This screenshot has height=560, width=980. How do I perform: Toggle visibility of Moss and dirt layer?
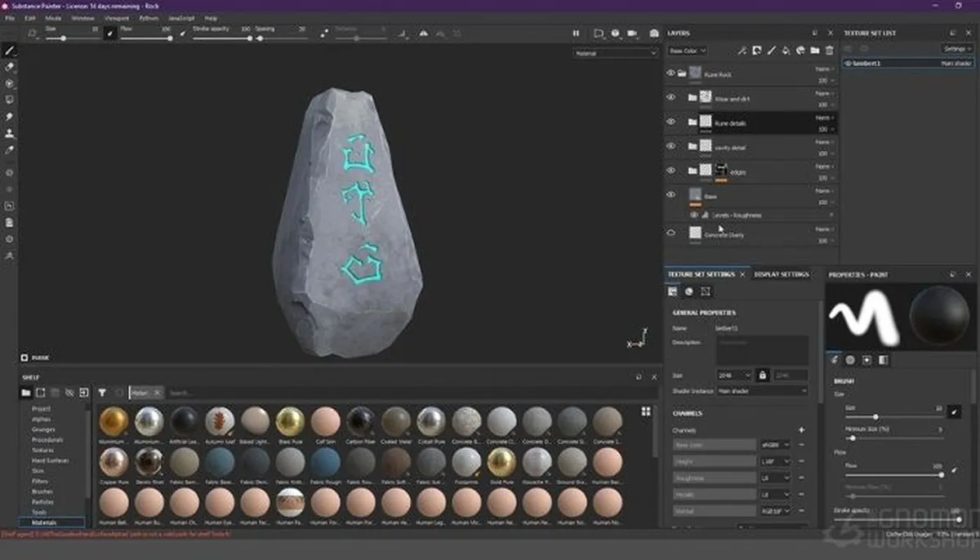click(670, 97)
